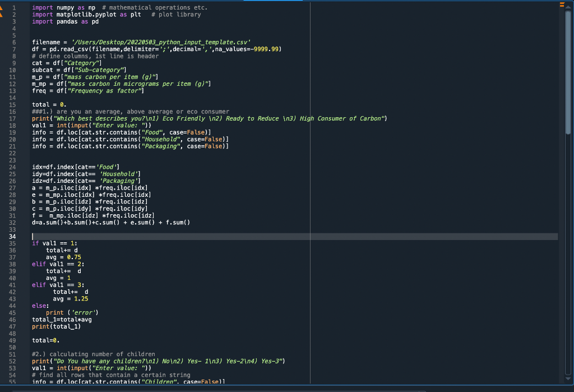Click the "idy=df.index[cat== 'Household']" line
The height and width of the screenshot is (392, 574).
pyautogui.click(x=86, y=174)
